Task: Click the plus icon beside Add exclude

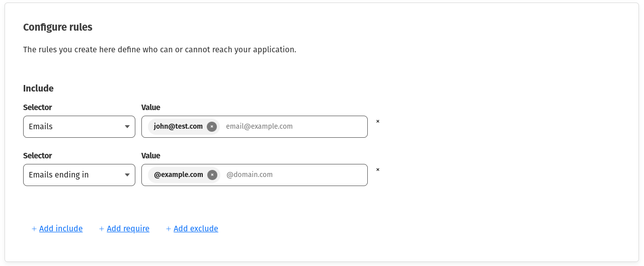Action: (169, 229)
